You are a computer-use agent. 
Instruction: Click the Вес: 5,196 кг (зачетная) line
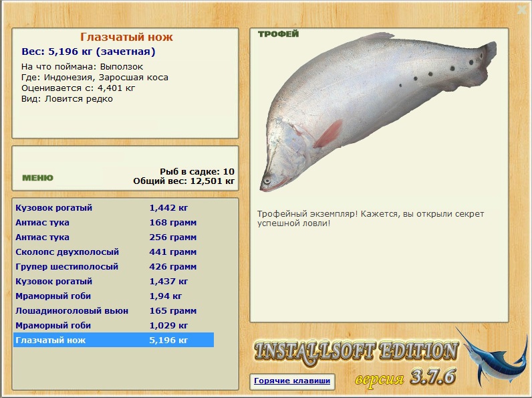pos(88,52)
